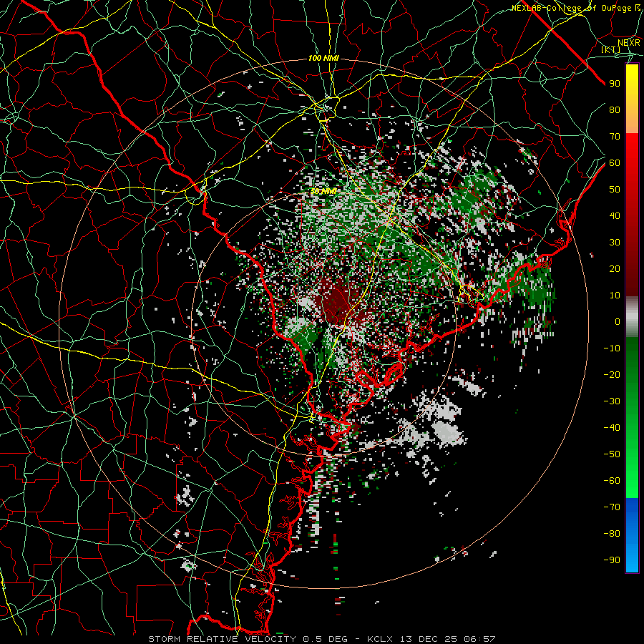Click the 50 value on velocity scale
Image resolution: width=644 pixels, height=644 pixels.
(615, 190)
